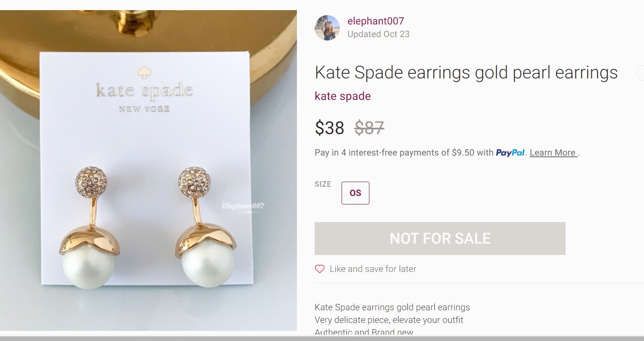The image size is (644, 341).
Task: Click the PayPal logo
Action: point(510,153)
